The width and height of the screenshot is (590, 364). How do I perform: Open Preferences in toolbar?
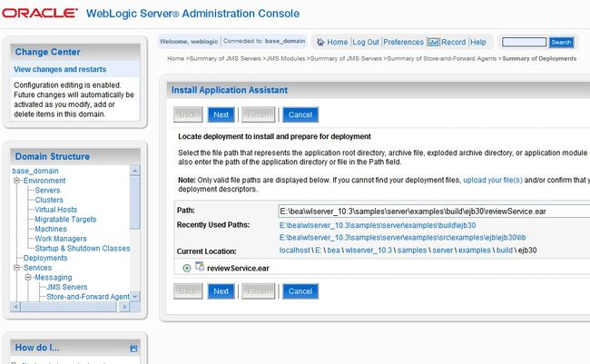(x=403, y=42)
